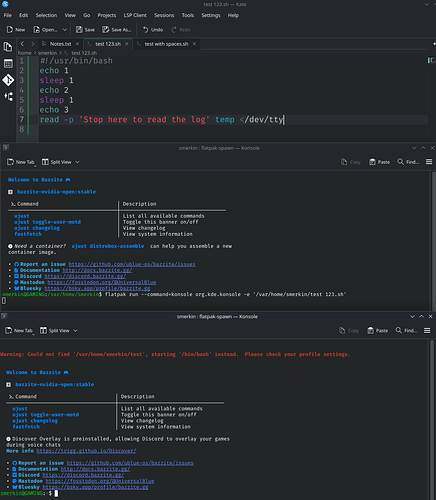
Task: Open the Tools menu in Kate
Action: (188, 15)
